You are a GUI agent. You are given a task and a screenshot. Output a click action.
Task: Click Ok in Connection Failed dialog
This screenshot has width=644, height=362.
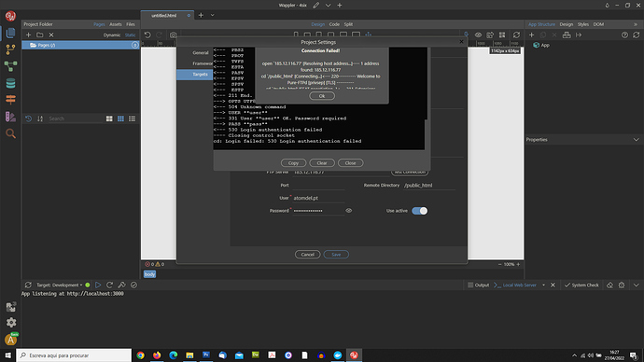point(322,96)
